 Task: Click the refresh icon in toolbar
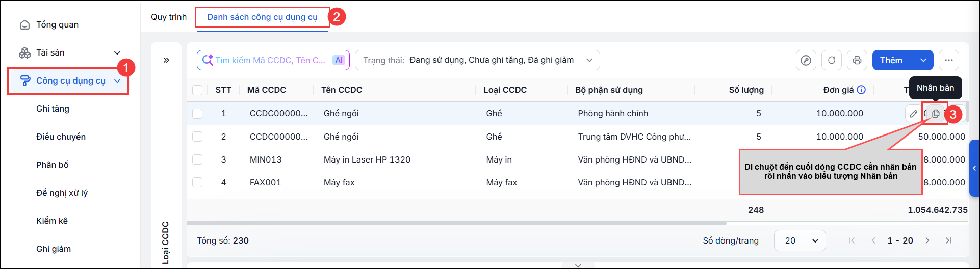coord(832,60)
